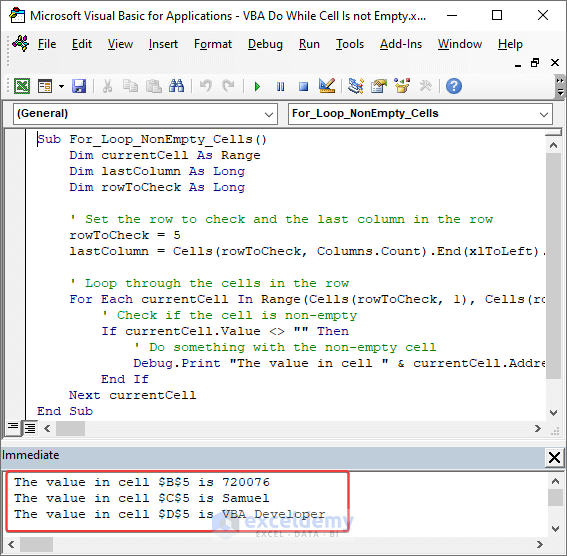
Task: Click Immediate window horizontal scrollbar thumb
Action: tap(36, 544)
